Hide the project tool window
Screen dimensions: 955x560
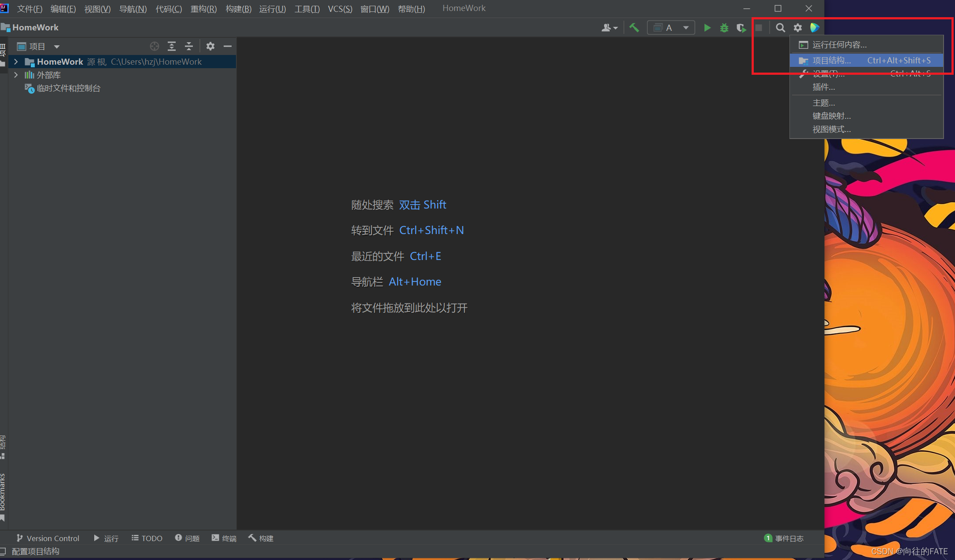pyautogui.click(x=228, y=46)
